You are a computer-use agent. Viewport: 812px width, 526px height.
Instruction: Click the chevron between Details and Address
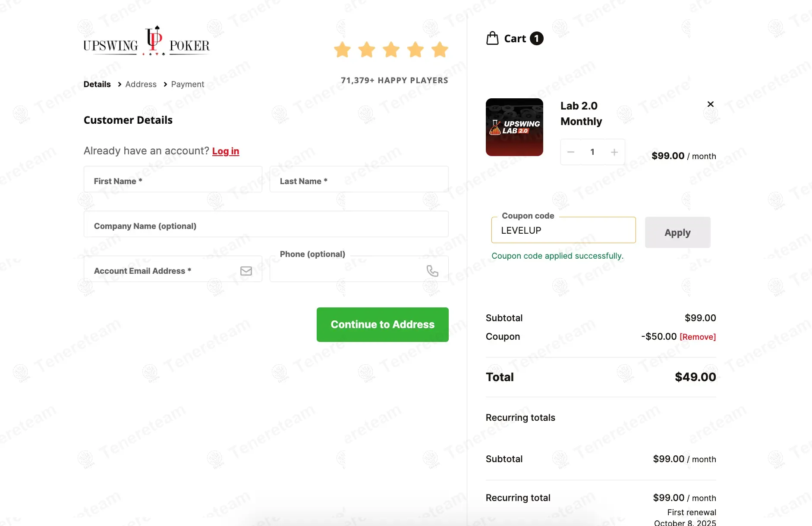point(120,84)
